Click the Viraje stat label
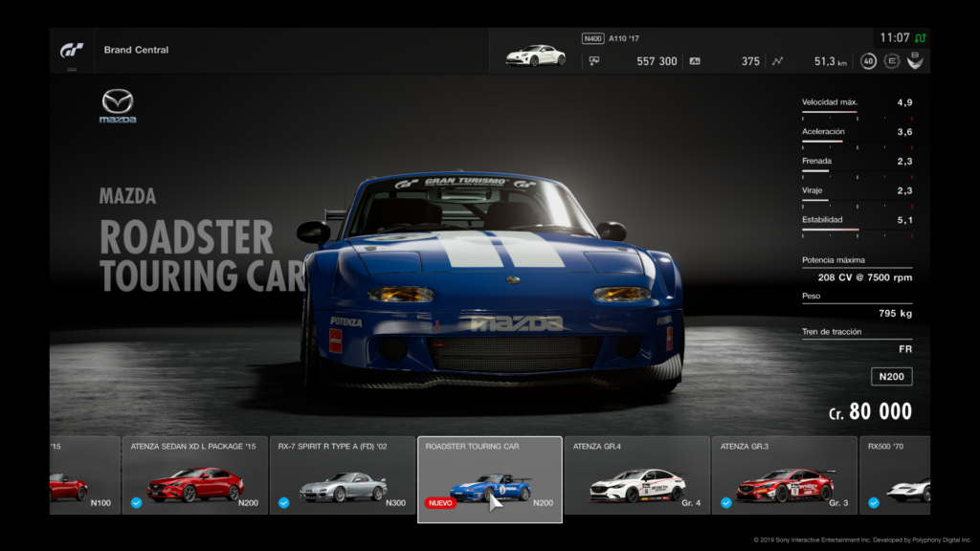 (x=813, y=190)
